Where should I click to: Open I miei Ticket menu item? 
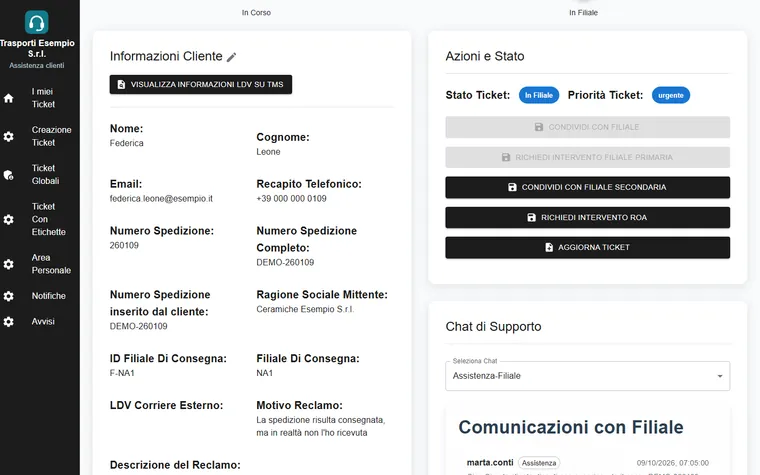tap(40, 98)
